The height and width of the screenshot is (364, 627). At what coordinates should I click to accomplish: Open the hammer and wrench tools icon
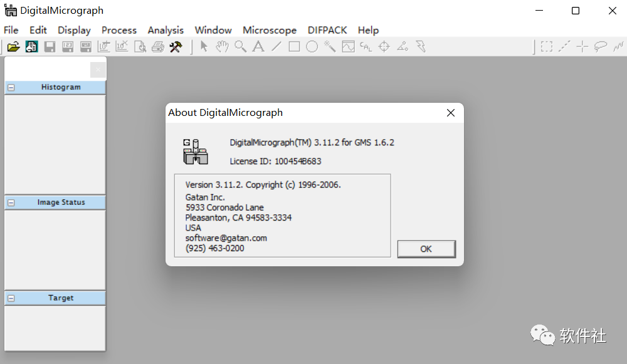pos(176,47)
